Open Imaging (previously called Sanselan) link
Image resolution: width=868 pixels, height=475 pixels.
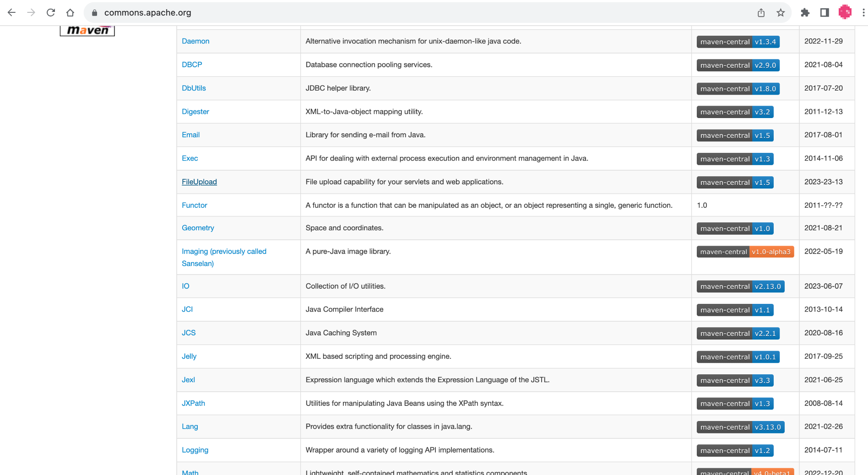(224, 257)
